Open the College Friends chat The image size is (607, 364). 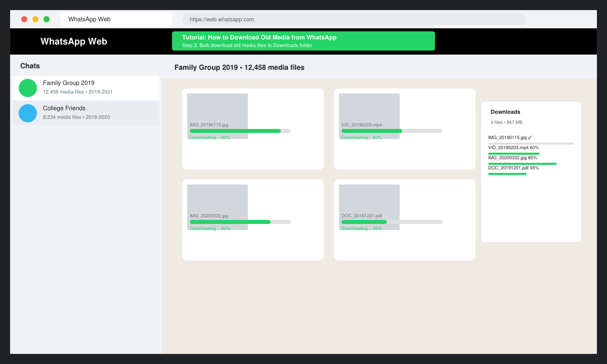tap(86, 113)
